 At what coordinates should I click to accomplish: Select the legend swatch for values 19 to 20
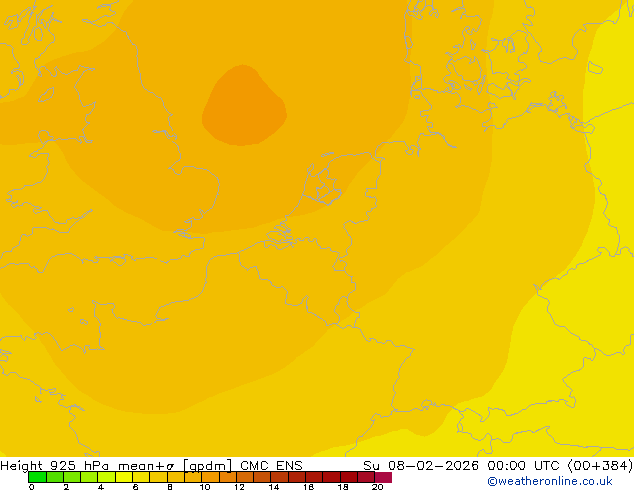coord(366,477)
